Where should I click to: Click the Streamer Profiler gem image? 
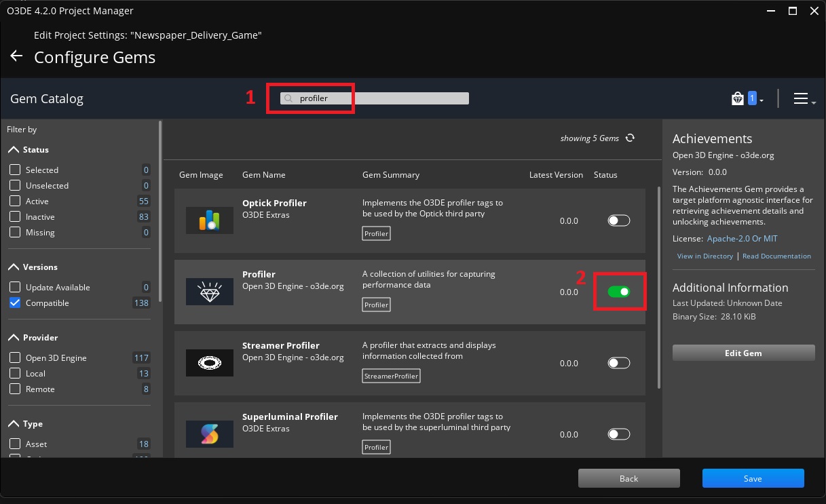(210, 364)
